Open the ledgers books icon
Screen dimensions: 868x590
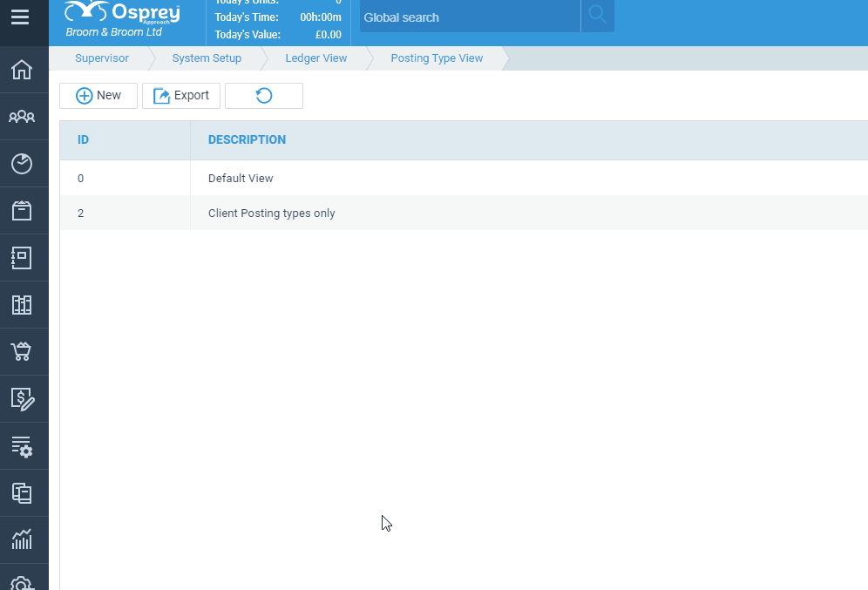coord(22,305)
